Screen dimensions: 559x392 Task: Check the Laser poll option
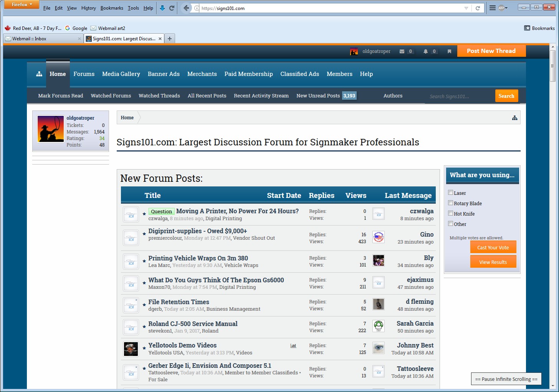(451, 193)
